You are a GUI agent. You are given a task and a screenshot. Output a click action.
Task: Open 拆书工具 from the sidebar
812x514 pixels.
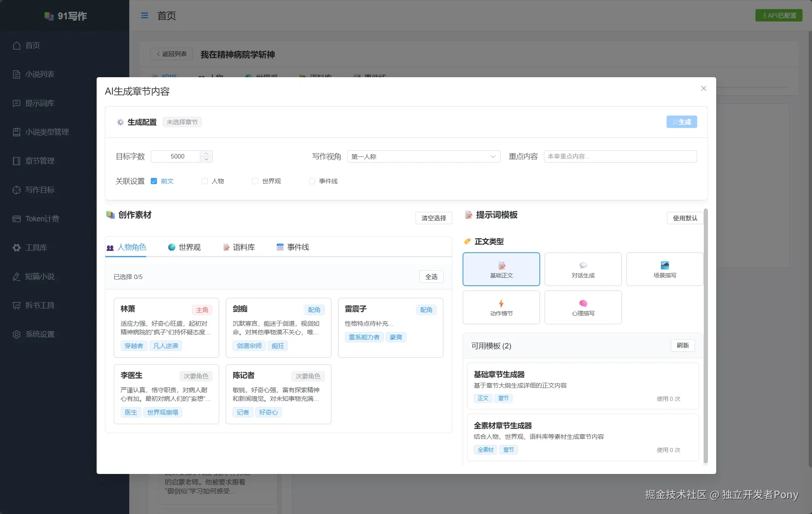point(41,305)
